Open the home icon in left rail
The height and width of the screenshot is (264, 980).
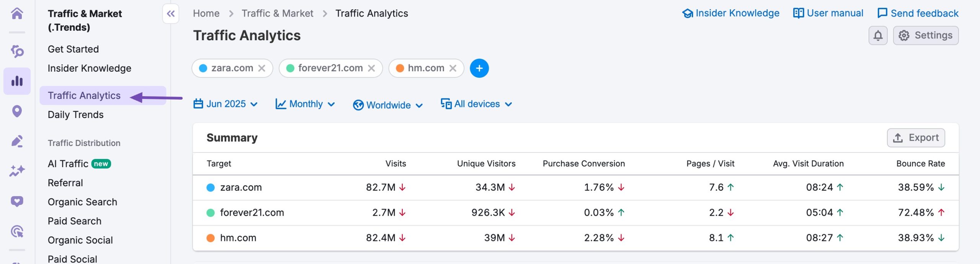click(17, 13)
